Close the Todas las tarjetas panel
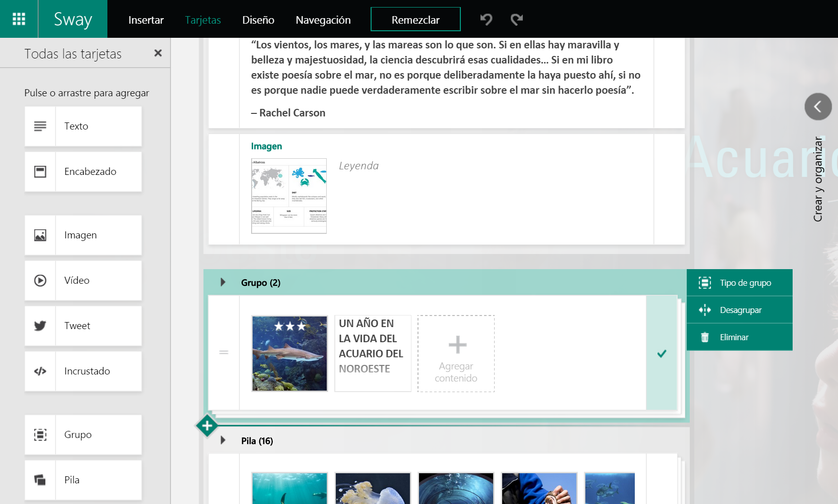The height and width of the screenshot is (504, 838). click(158, 53)
